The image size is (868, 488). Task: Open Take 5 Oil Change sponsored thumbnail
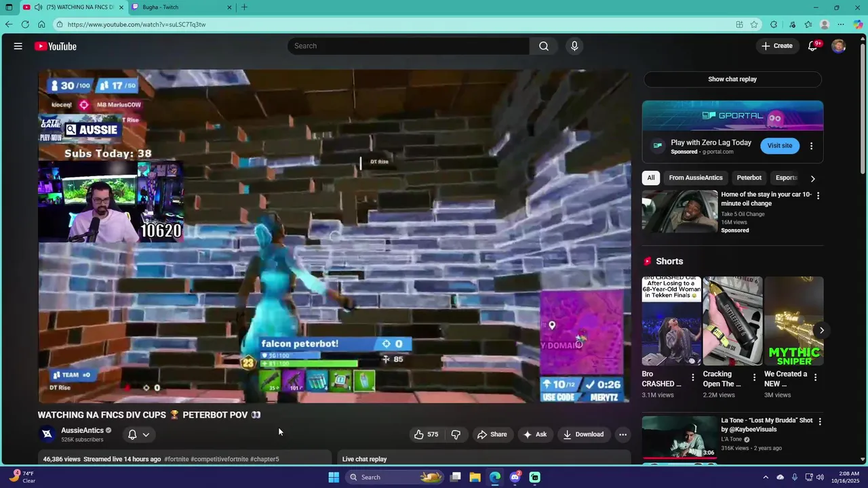[x=679, y=211]
